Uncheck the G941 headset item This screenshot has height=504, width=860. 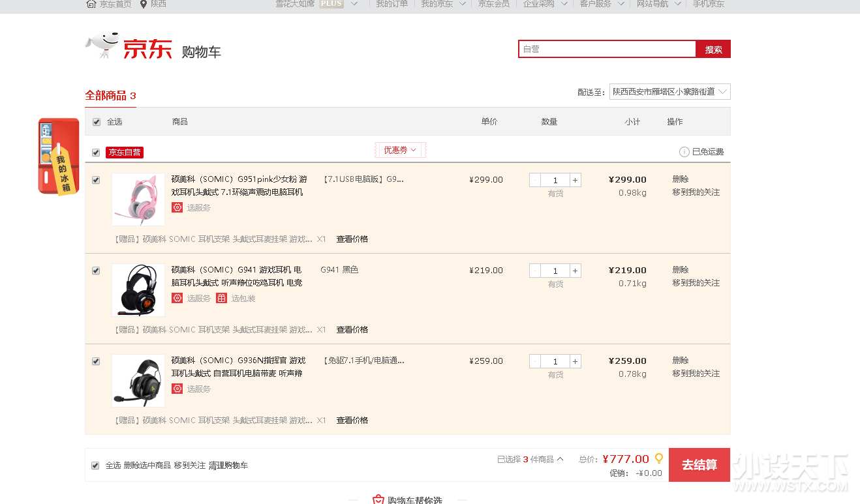tap(96, 271)
